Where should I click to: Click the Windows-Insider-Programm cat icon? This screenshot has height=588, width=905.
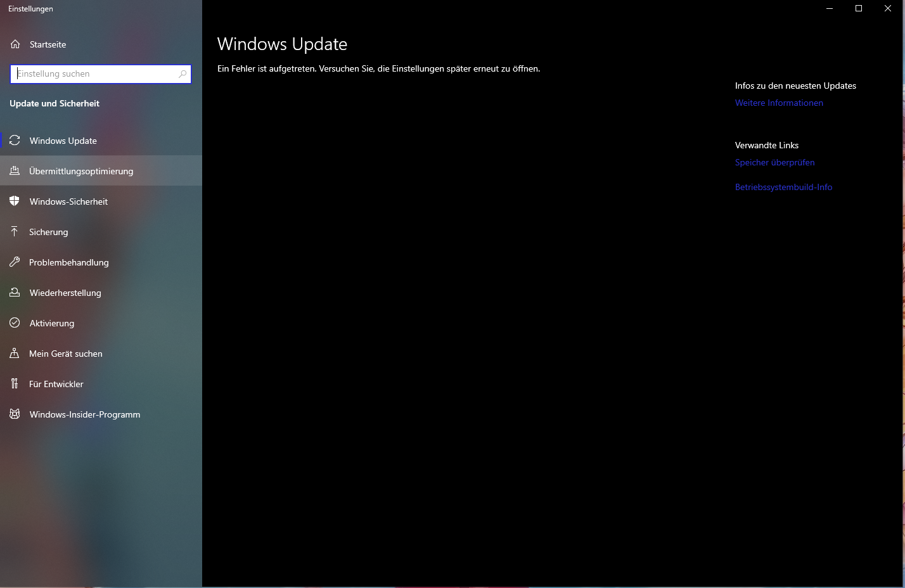coord(15,414)
